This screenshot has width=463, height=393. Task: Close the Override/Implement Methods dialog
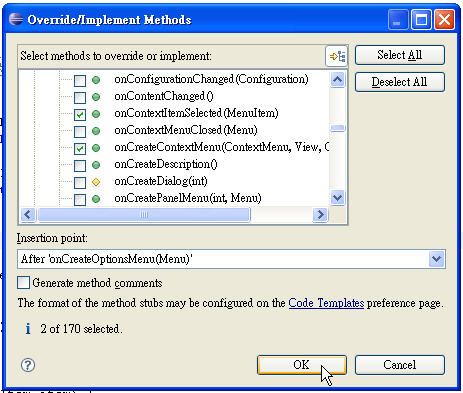point(444,19)
